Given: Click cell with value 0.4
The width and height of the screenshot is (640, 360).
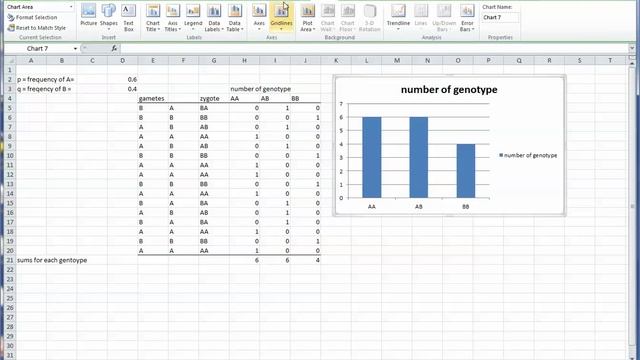Looking at the screenshot, I should [x=122, y=89].
